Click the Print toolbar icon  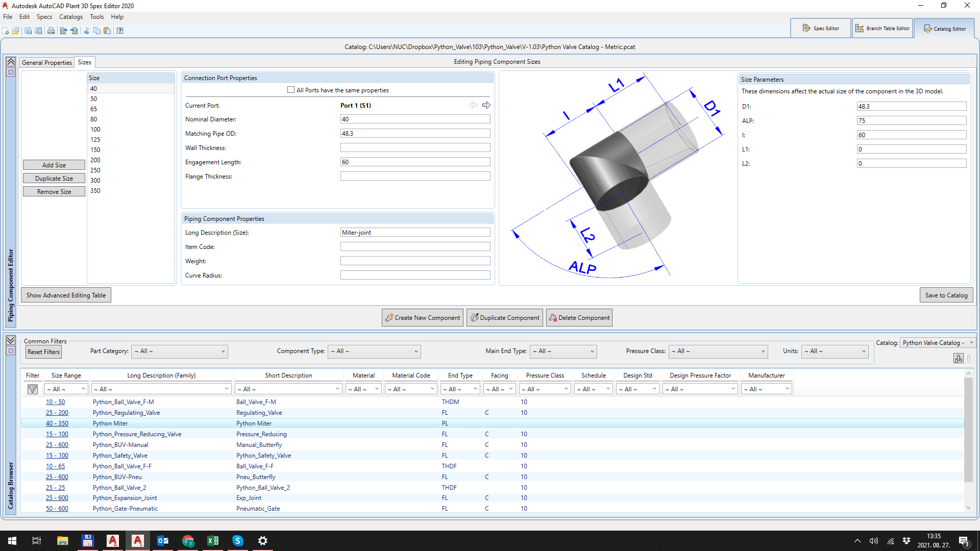click(x=51, y=31)
